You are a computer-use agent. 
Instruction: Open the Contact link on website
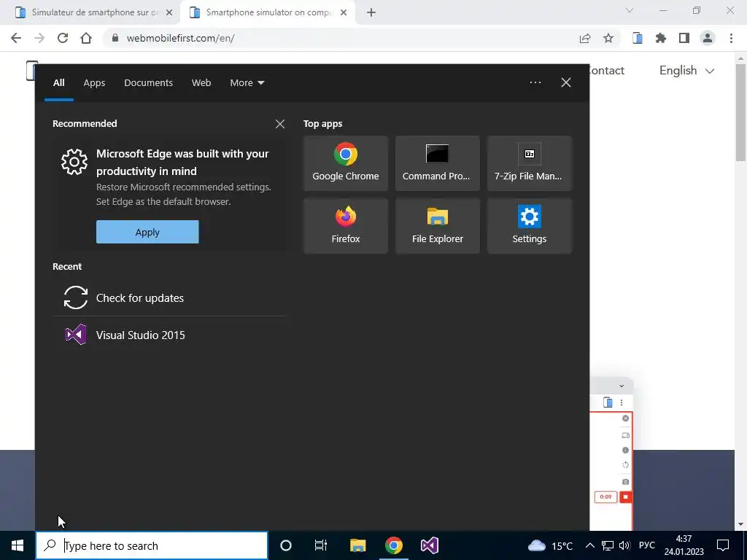(x=606, y=71)
